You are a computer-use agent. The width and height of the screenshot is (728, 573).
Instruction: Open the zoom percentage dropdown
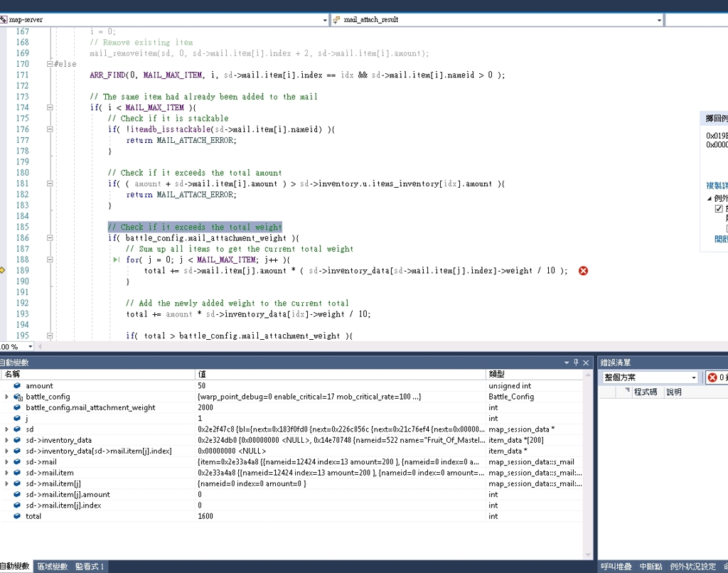coord(30,346)
